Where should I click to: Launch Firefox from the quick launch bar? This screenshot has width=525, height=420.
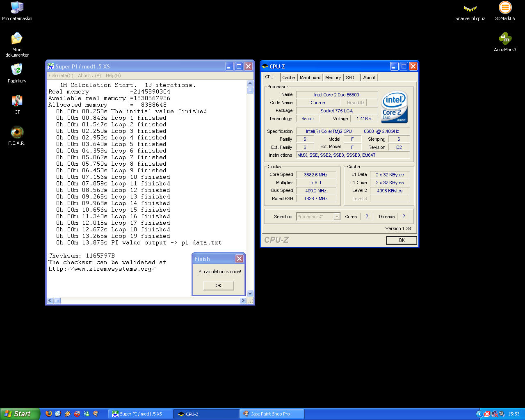pyautogui.click(x=49, y=414)
